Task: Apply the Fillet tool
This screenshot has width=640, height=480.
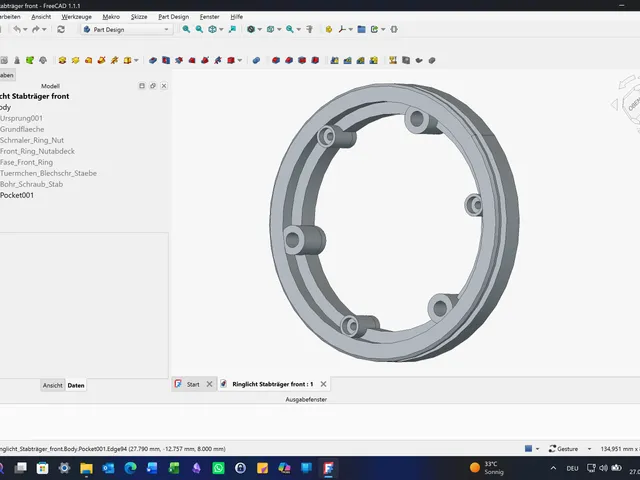Action: click(276, 60)
